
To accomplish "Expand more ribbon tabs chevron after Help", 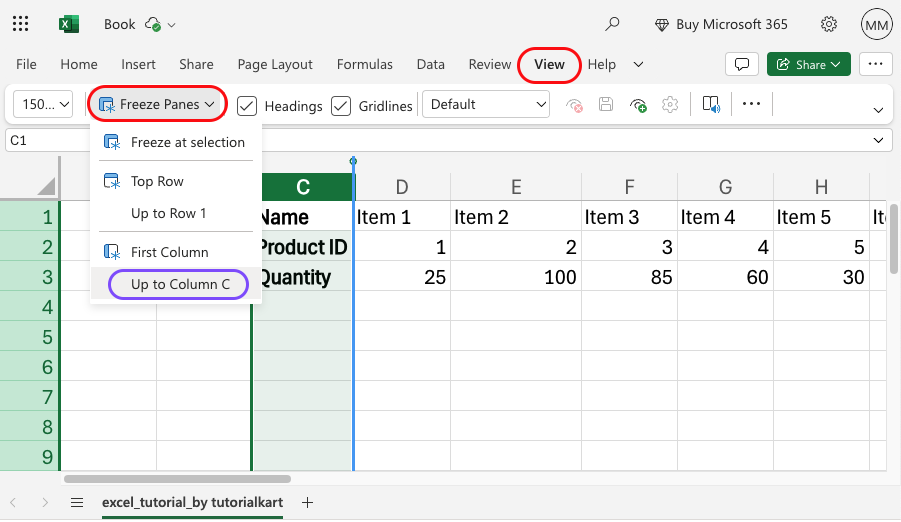I will click(638, 64).
